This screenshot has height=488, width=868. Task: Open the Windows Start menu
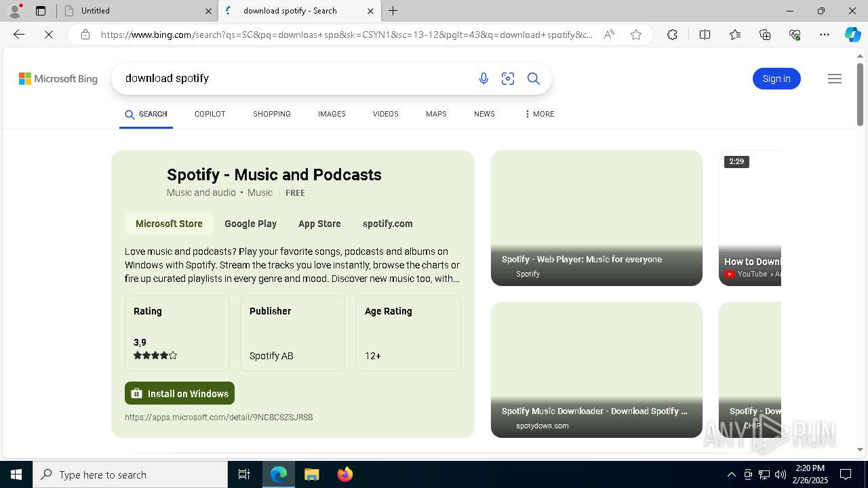(16, 474)
